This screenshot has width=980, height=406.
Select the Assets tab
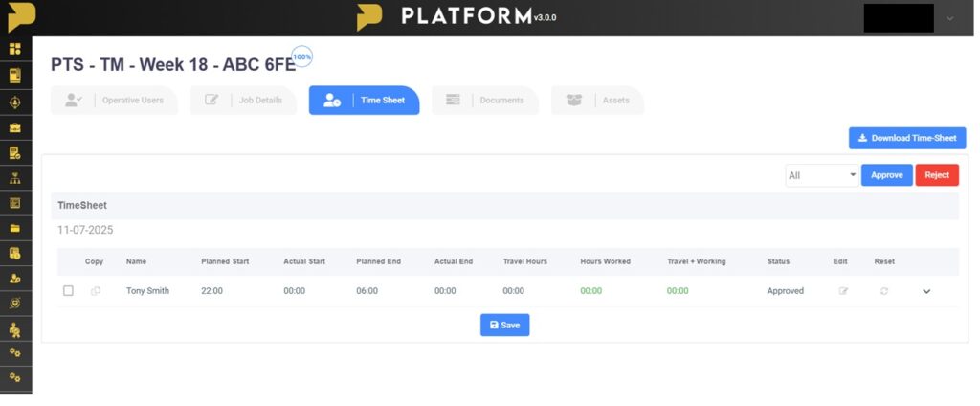pos(597,101)
